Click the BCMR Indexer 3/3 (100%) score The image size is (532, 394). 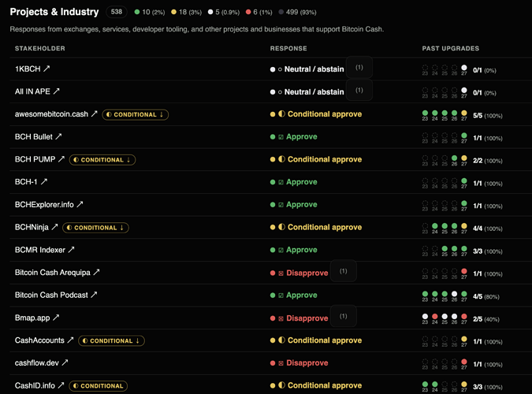click(488, 251)
